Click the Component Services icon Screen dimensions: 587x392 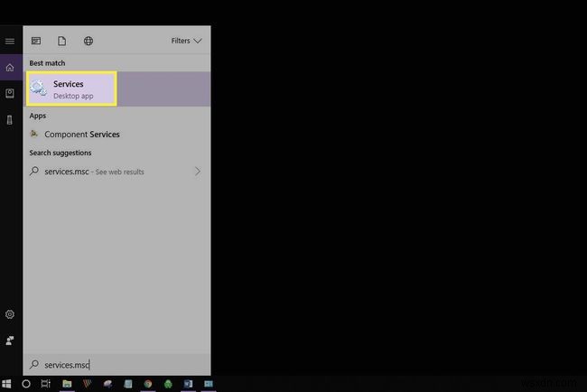coord(34,134)
